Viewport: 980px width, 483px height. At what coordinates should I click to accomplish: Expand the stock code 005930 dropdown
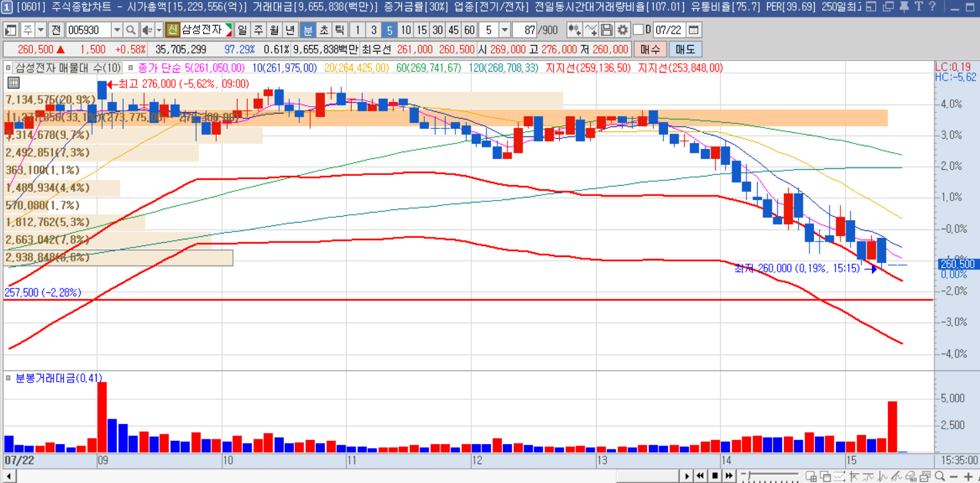point(117,30)
